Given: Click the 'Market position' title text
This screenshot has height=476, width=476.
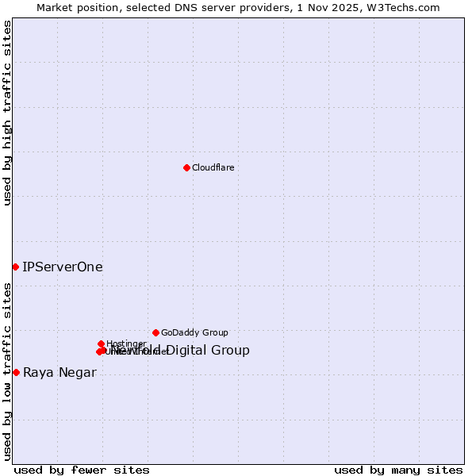Looking at the screenshot, I should tap(75, 7).
